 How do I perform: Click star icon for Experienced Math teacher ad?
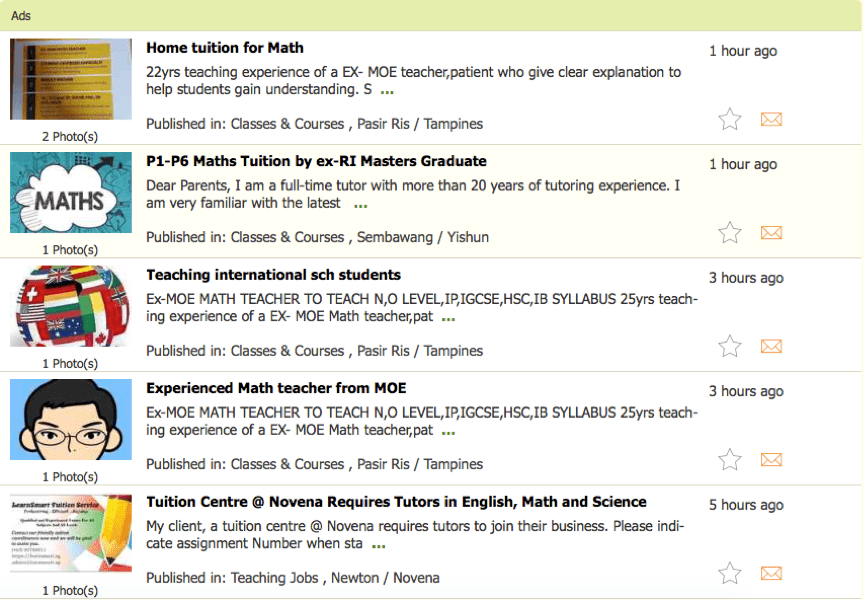[730, 460]
